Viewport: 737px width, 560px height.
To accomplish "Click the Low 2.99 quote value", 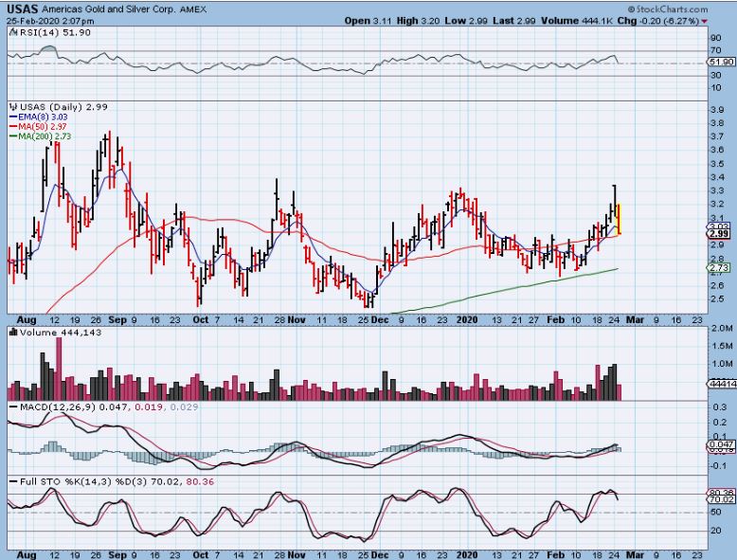I will coord(466,21).
